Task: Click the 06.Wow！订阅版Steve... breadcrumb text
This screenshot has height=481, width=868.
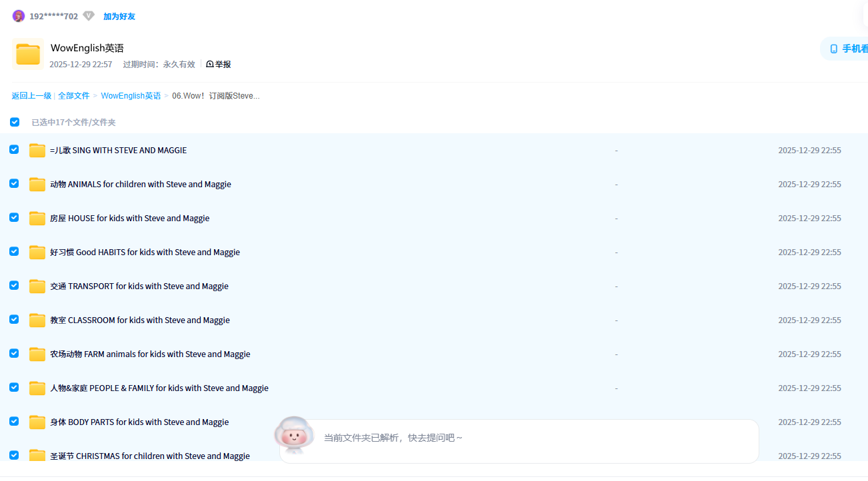Action: coord(216,96)
